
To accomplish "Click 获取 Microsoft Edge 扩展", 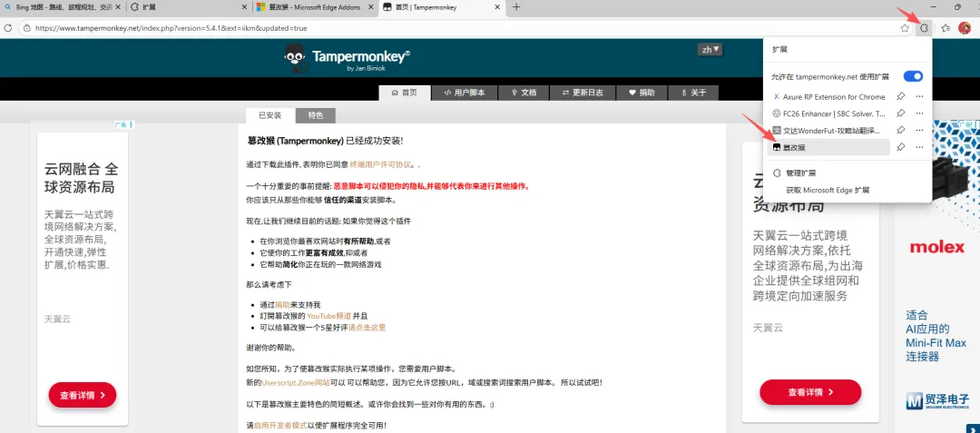I will tap(828, 190).
